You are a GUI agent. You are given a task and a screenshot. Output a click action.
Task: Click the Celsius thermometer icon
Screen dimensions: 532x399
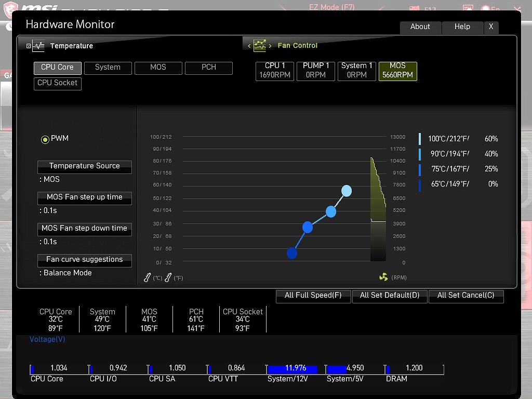pos(148,278)
